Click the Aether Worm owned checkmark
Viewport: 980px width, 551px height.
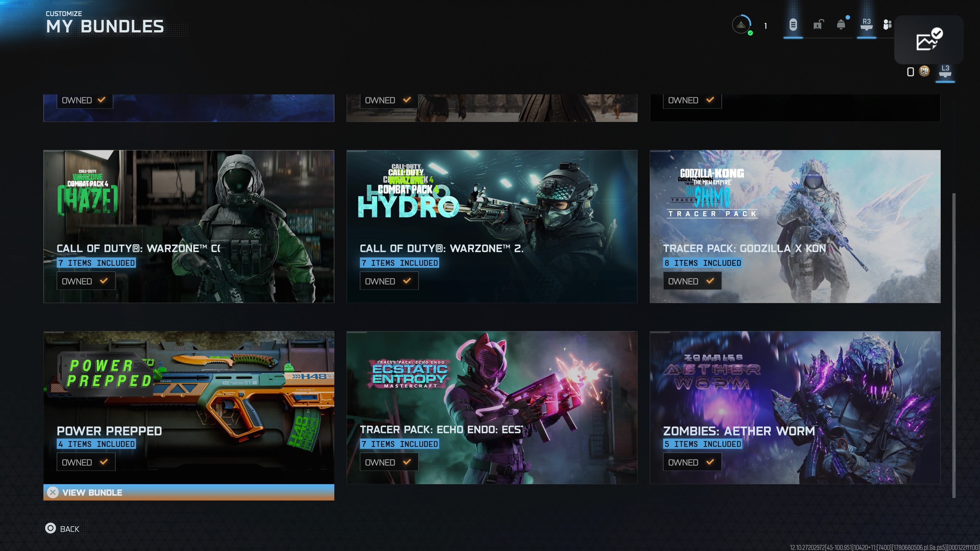pos(710,462)
